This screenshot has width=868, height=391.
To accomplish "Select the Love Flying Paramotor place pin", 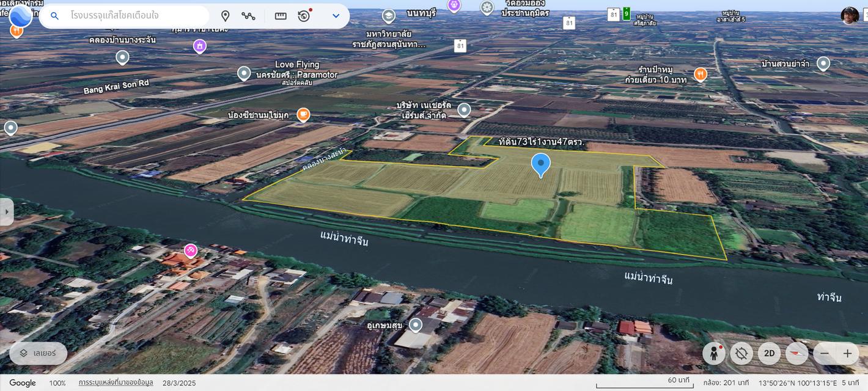I will 244,73.
